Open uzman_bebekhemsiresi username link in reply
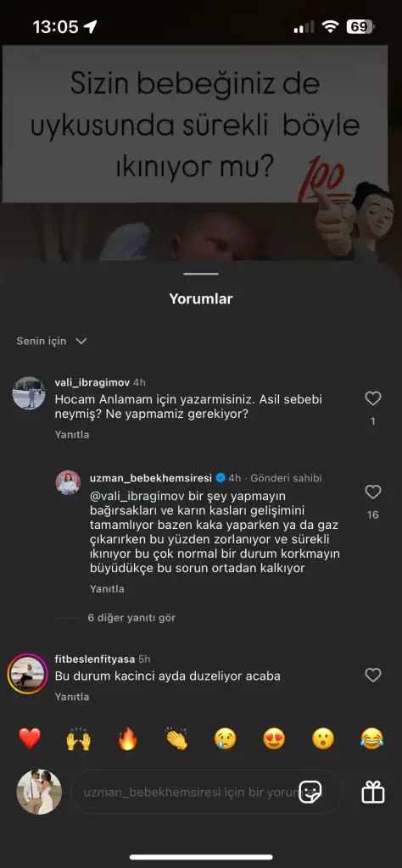This screenshot has width=402, height=868. pos(151,478)
